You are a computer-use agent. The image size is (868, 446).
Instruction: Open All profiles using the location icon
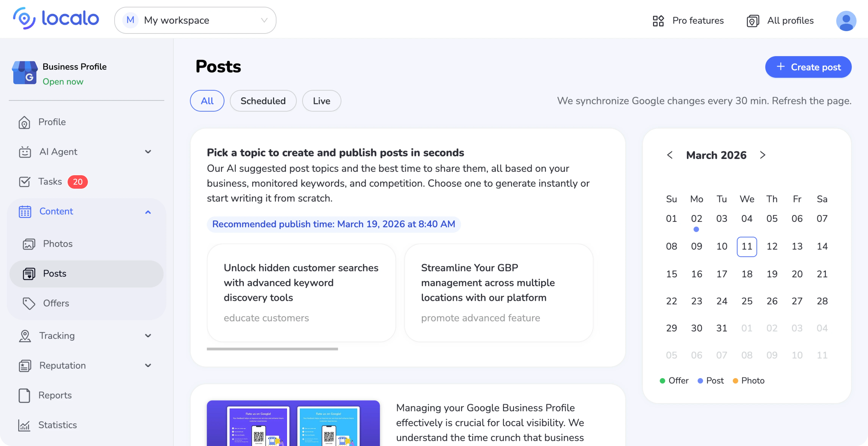(752, 20)
